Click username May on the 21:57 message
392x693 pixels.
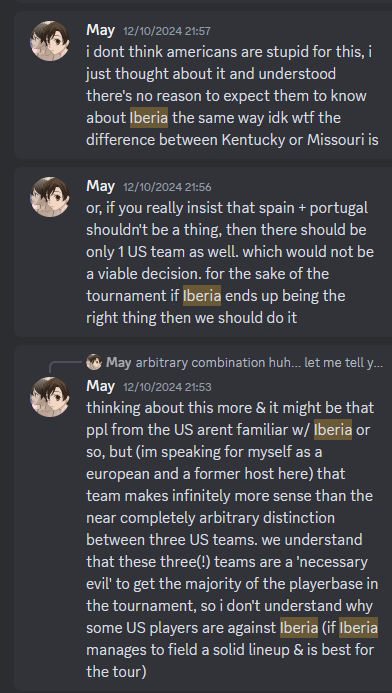(x=100, y=30)
